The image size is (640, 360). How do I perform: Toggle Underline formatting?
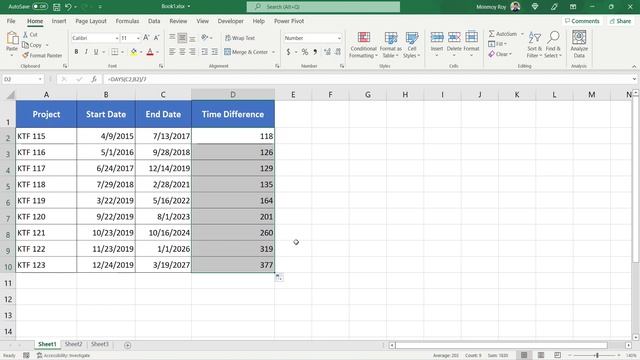[x=96, y=52]
